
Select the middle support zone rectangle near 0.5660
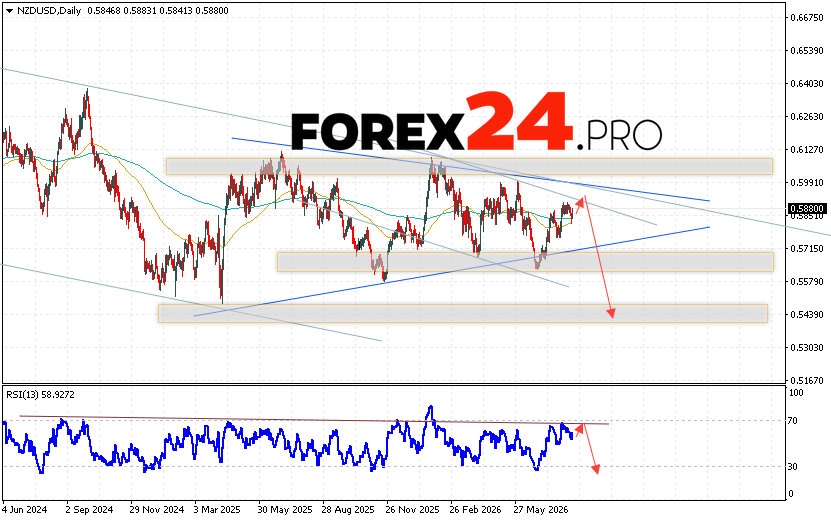click(x=525, y=262)
